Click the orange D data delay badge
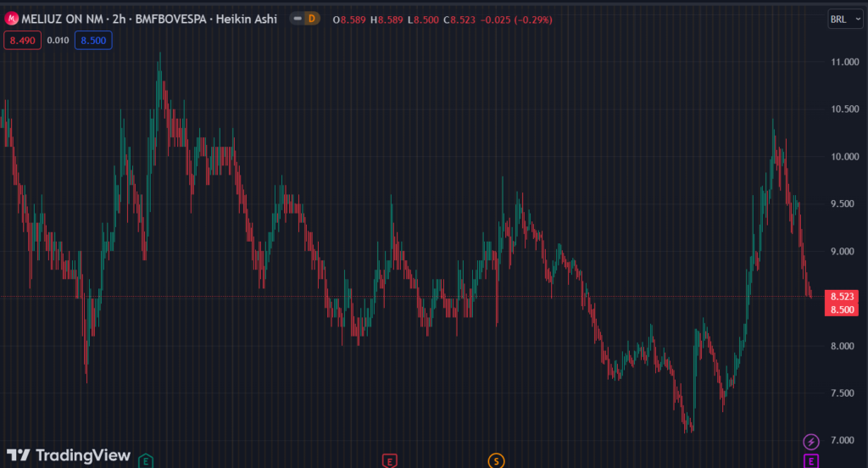 tap(312, 19)
